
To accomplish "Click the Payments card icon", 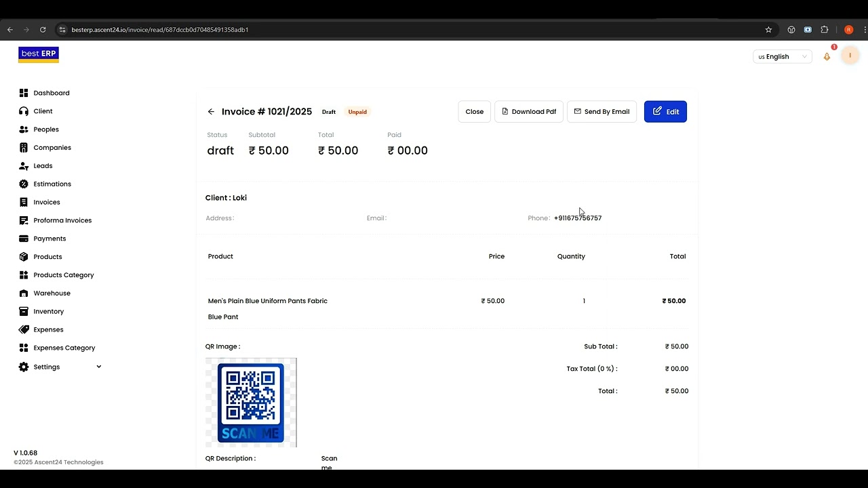I will click(x=24, y=239).
